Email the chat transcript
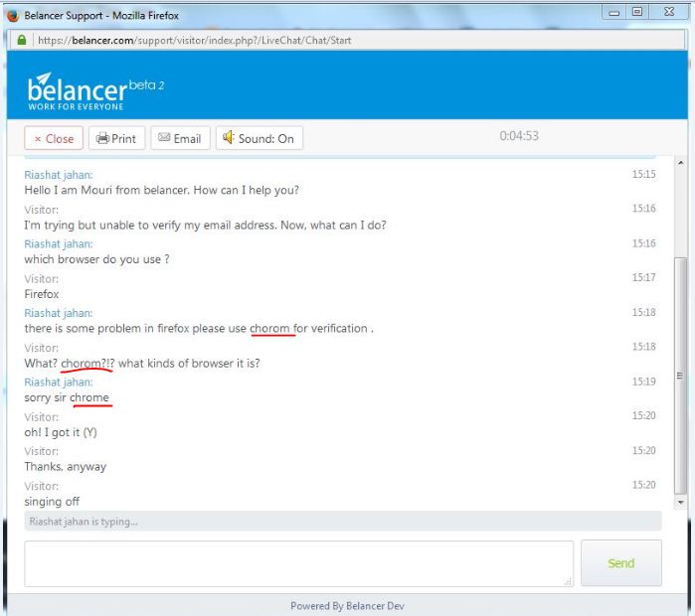This screenshot has height=616, width=695. pos(180,139)
